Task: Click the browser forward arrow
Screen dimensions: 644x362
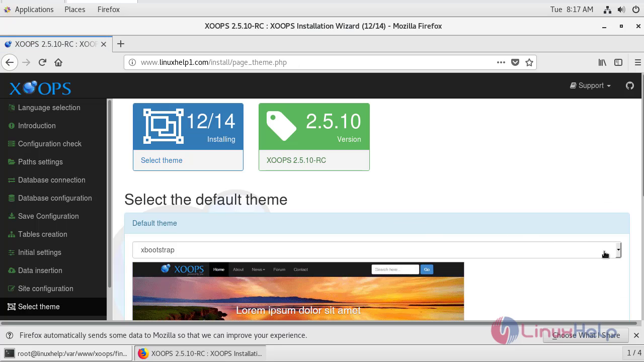Action: point(26,62)
